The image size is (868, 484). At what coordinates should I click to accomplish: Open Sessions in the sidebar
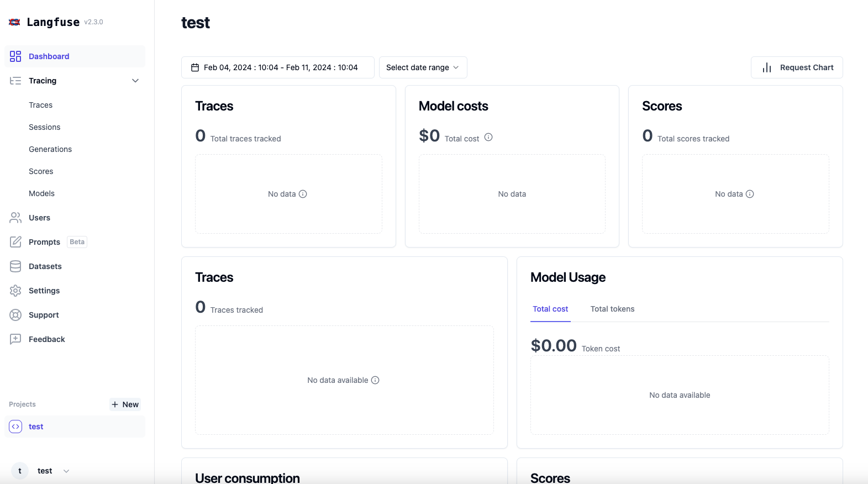point(45,127)
